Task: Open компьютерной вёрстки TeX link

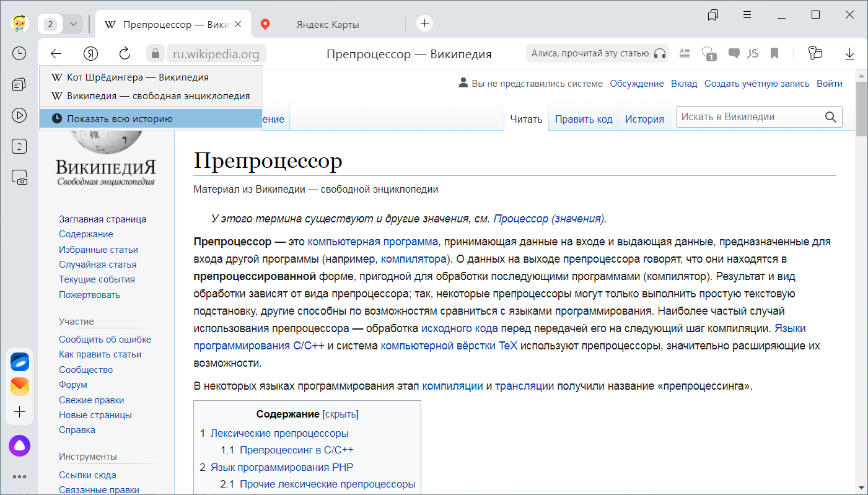Action: tap(449, 346)
